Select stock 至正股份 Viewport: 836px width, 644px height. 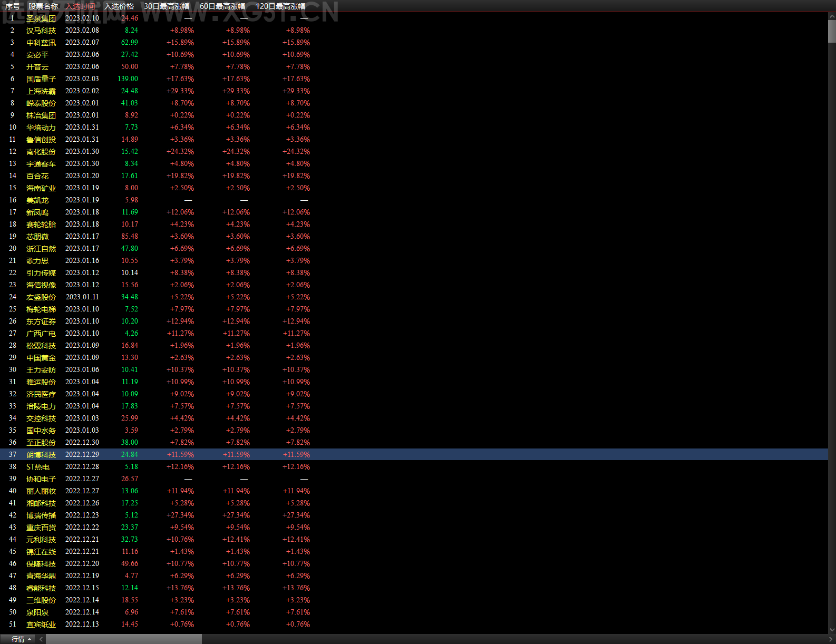click(41, 443)
